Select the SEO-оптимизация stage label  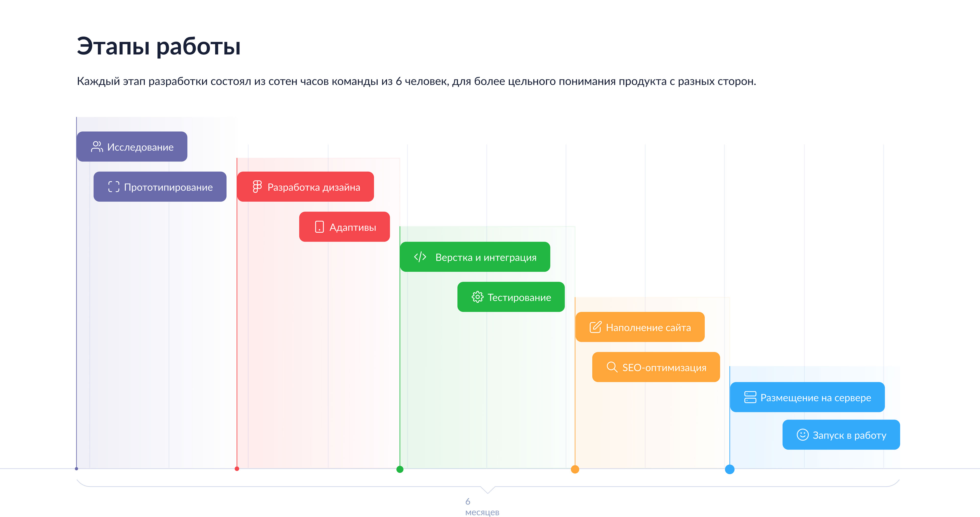[664, 368]
